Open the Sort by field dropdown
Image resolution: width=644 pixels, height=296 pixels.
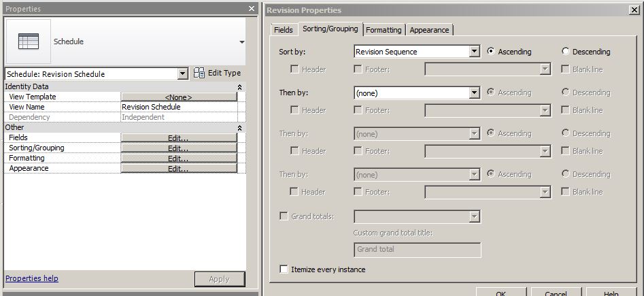(475, 52)
